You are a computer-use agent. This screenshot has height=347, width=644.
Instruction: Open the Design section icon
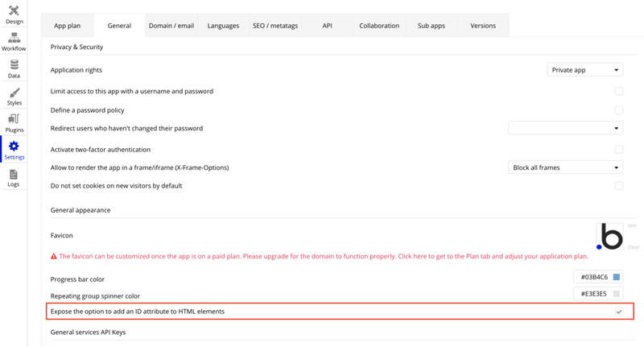(14, 10)
